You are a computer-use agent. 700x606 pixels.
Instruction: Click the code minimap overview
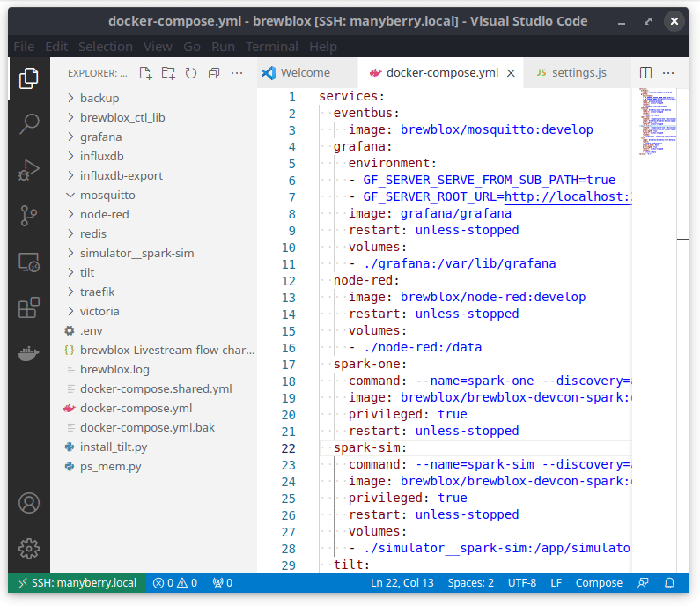click(658, 122)
